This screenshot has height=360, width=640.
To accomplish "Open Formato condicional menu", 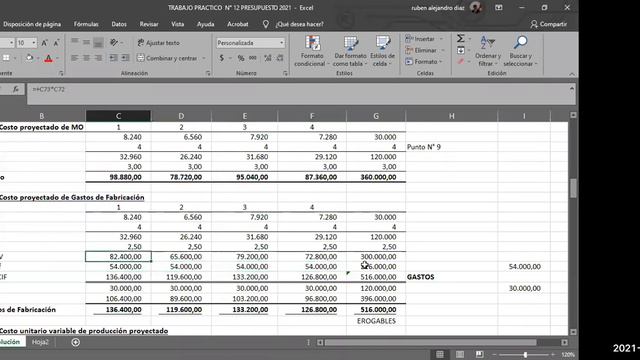I will (312, 51).
